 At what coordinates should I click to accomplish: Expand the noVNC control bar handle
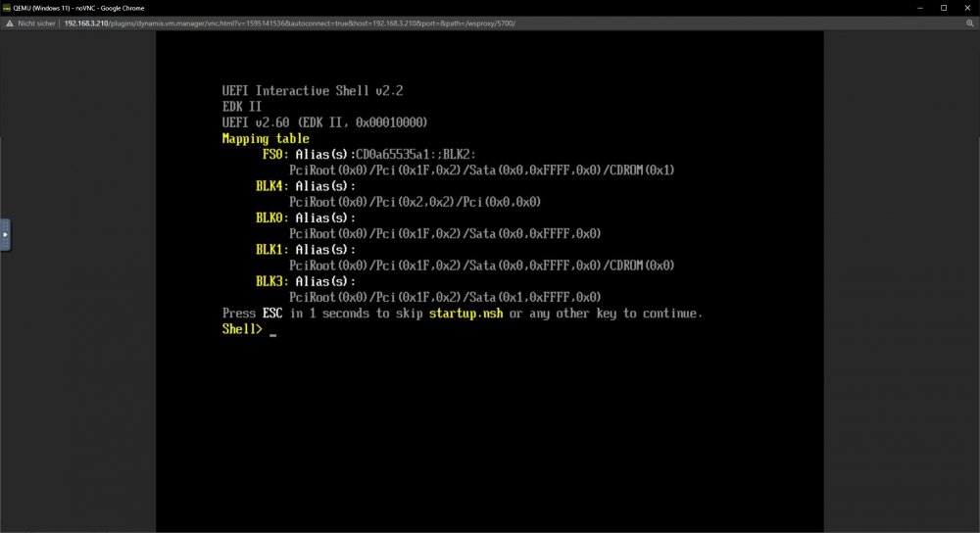coord(5,234)
